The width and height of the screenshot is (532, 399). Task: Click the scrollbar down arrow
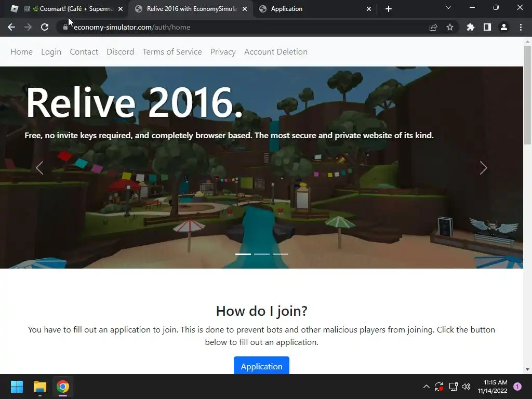527,369
